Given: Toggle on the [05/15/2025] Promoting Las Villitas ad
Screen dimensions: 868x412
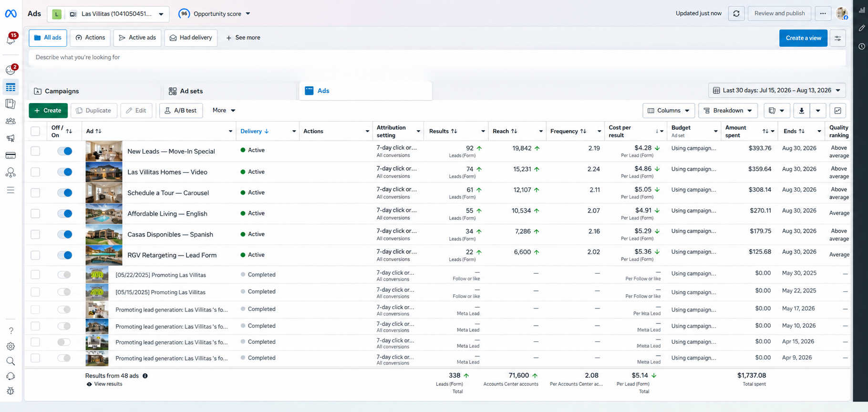Looking at the screenshot, I should click(x=64, y=292).
